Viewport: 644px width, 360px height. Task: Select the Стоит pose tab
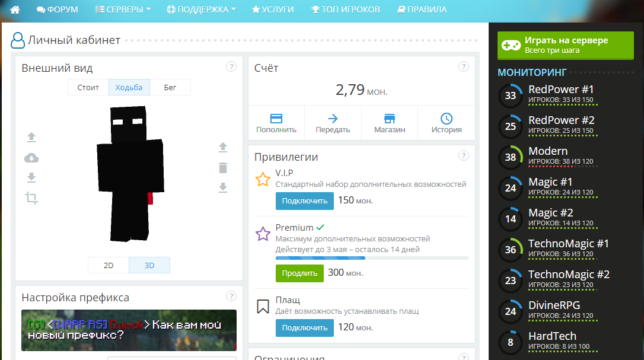pos(88,88)
